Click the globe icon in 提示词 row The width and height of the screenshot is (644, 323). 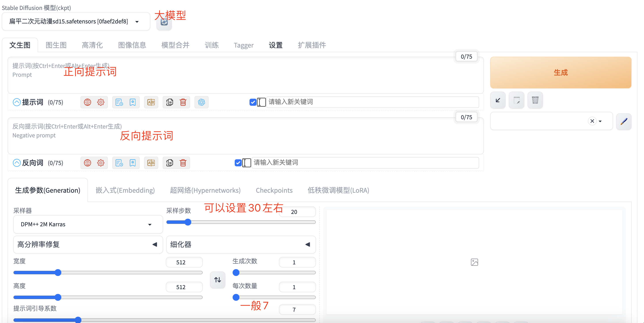tap(88, 102)
